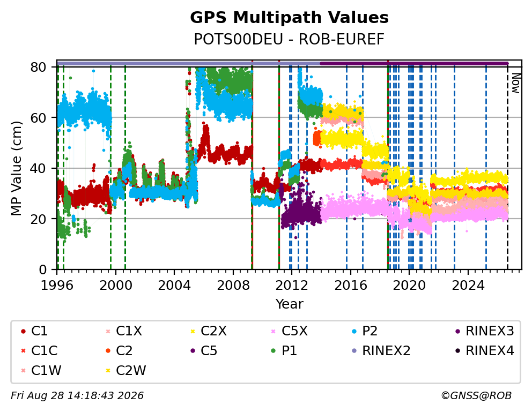Click the C2 legend entry
The width and height of the screenshot is (532, 412).
119,351
